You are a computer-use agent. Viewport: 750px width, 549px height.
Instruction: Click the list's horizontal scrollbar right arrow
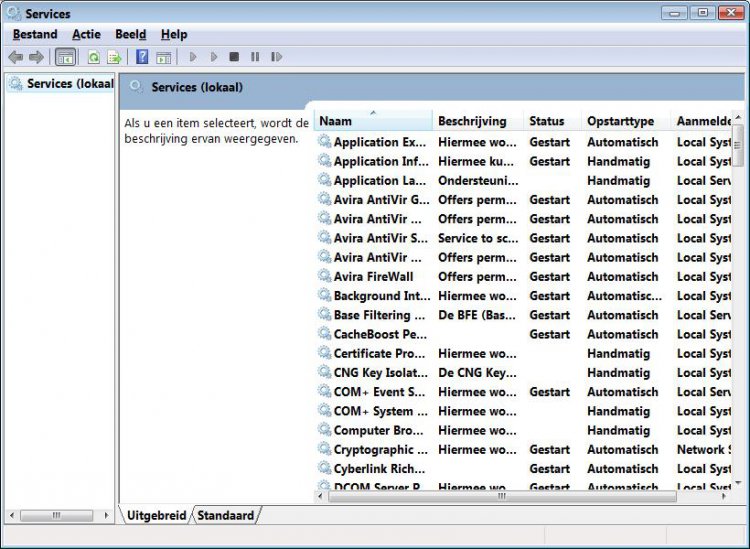[724, 496]
